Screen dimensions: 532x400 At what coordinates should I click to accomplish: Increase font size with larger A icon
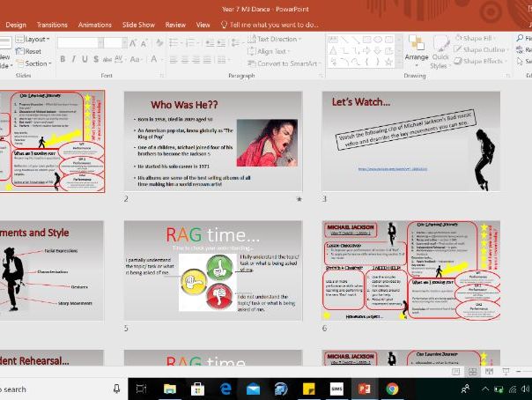click(x=133, y=43)
